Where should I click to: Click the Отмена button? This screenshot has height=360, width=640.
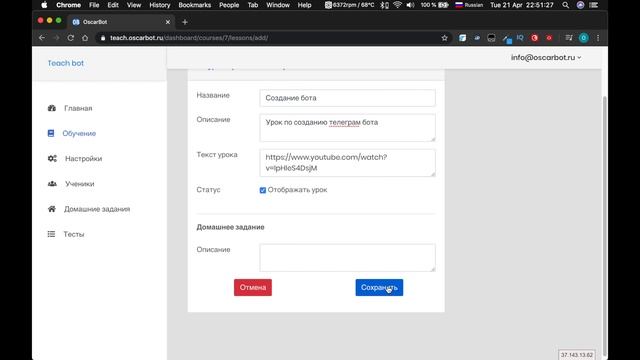[x=253, y=287]
